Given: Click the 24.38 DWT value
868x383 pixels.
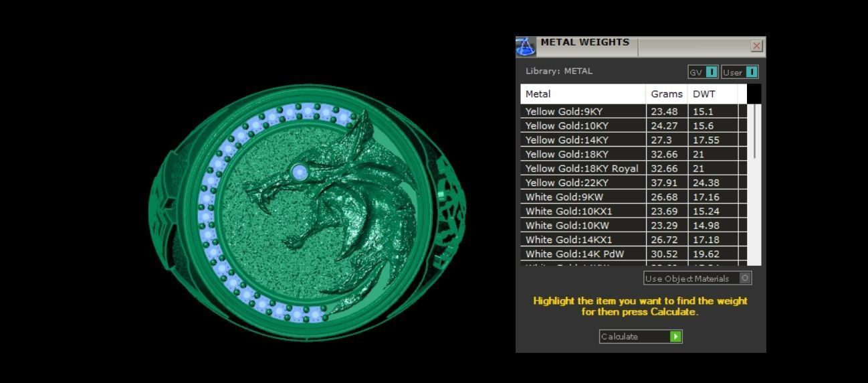Looking at the screenshot, I should pos(706,182).
